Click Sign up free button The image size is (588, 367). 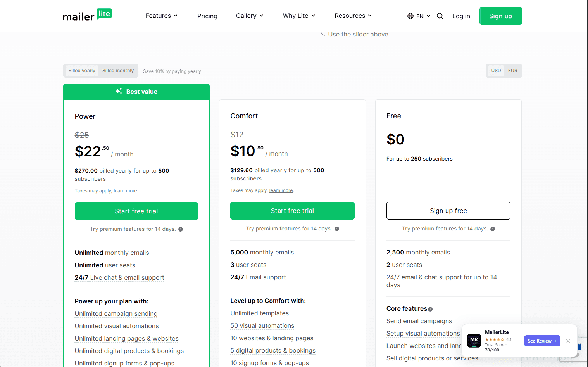(448, 211)
